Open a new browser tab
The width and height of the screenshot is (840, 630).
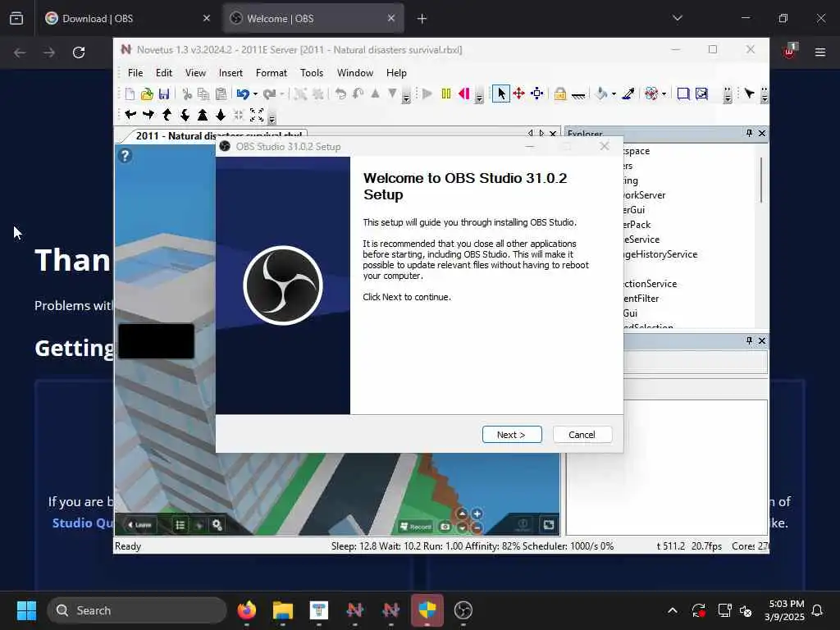pyautogui.click(x=422, y=19)
